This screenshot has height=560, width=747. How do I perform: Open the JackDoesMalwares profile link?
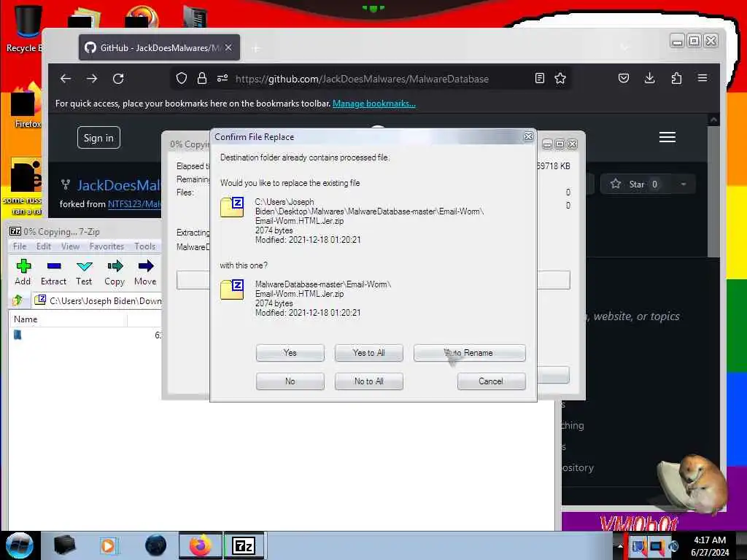[119, 185]
